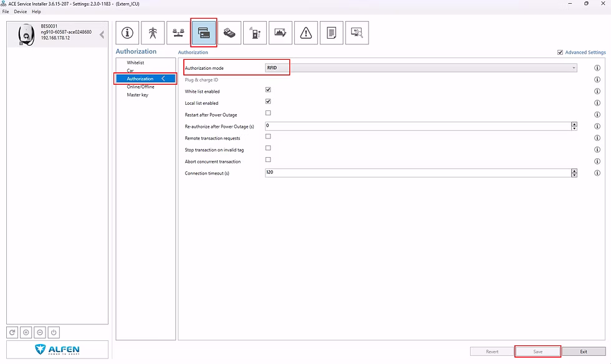Open the Help menu
Viewport: 611px width, 364px height.
pos(36,12)
